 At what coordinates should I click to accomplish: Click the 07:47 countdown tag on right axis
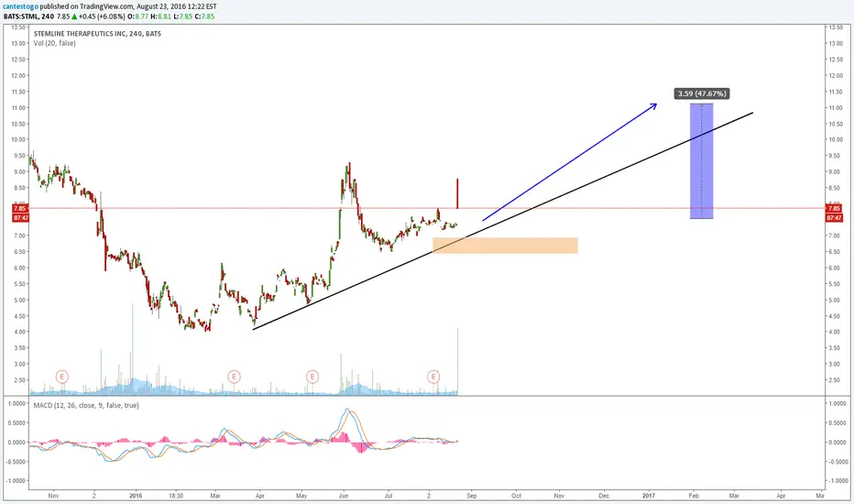click(x=834, y=218)
